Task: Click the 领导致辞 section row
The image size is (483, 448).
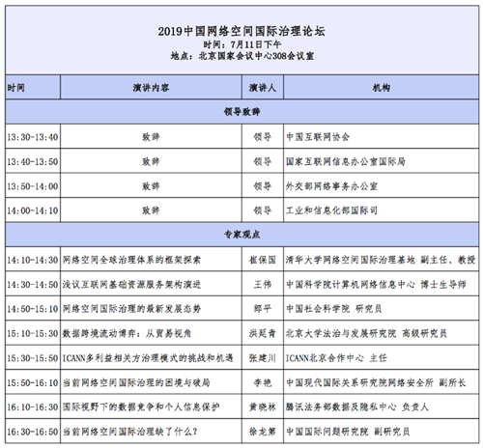Action: 241,112
